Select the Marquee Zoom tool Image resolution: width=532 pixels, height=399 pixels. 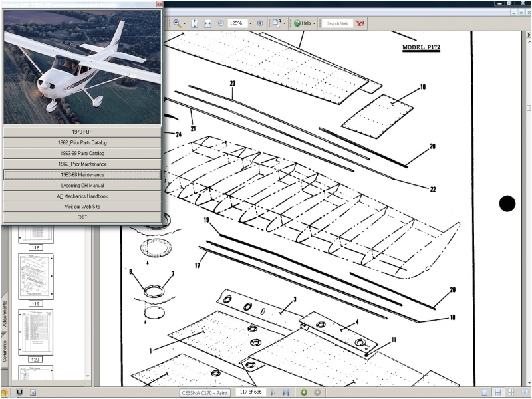pos(176,22)
